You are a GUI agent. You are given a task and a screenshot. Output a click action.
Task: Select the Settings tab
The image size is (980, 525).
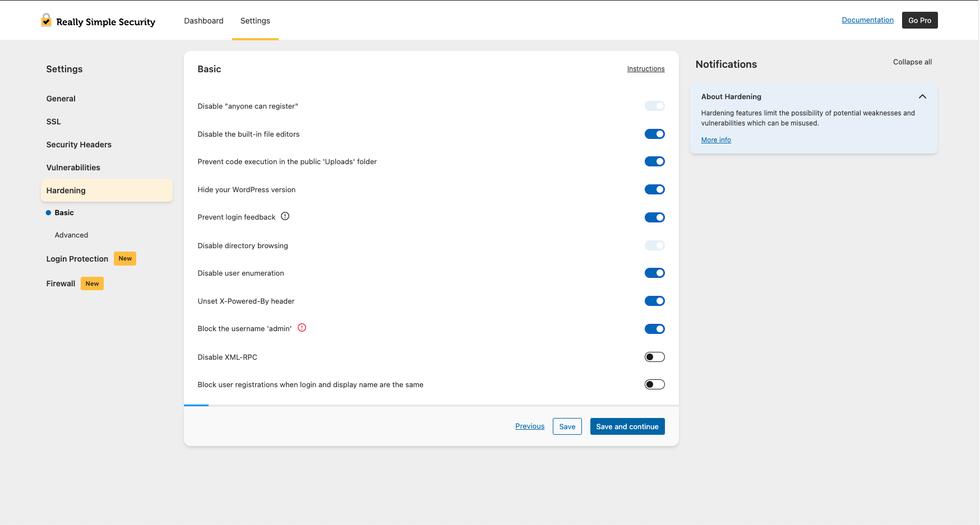point(255,21)
